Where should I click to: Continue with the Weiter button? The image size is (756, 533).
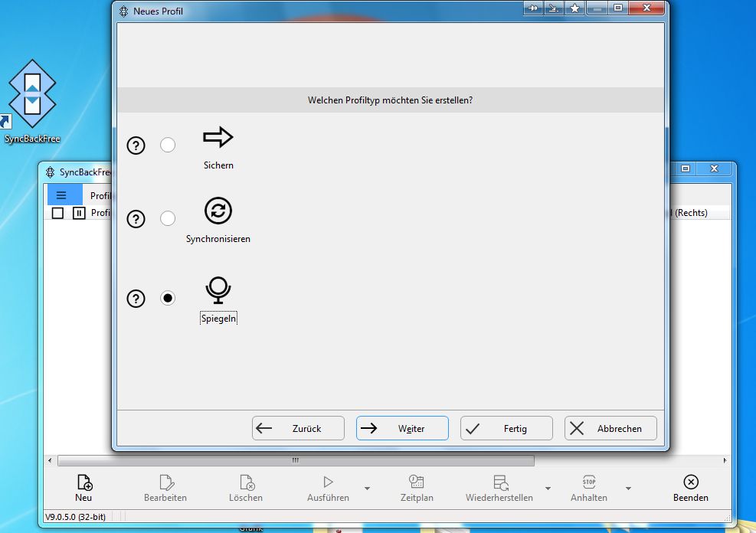click(402, 428)
